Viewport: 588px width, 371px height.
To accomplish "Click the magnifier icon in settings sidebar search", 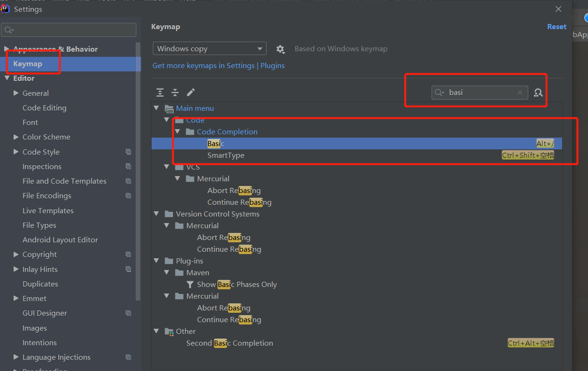I will (9, 30).
